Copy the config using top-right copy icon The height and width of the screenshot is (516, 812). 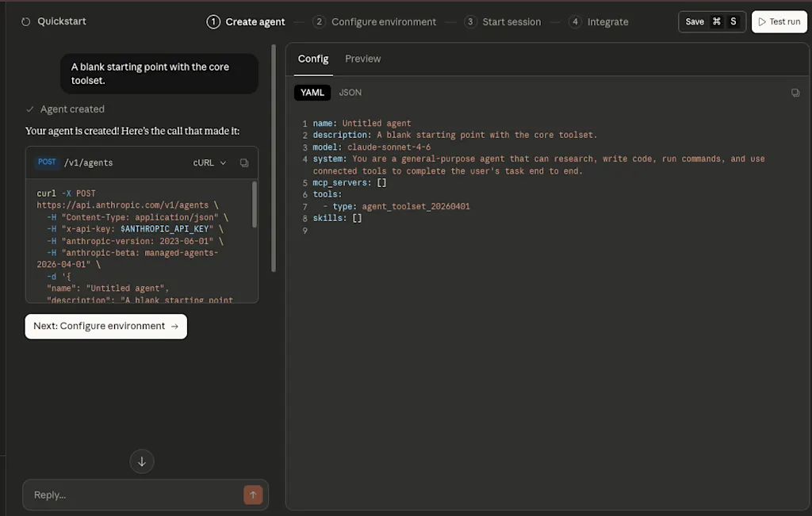point(795,93)
